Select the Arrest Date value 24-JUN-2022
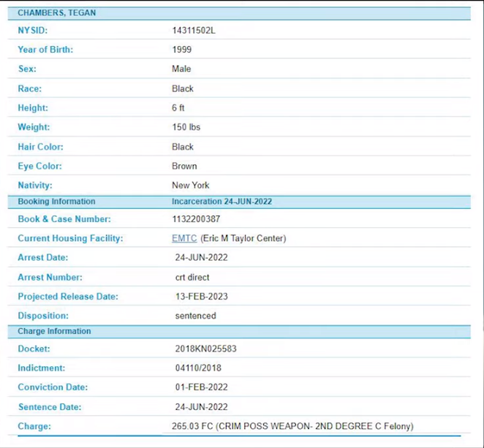This screenshot has height=448, width=484. pyautogui.click(x=202, y=258)
